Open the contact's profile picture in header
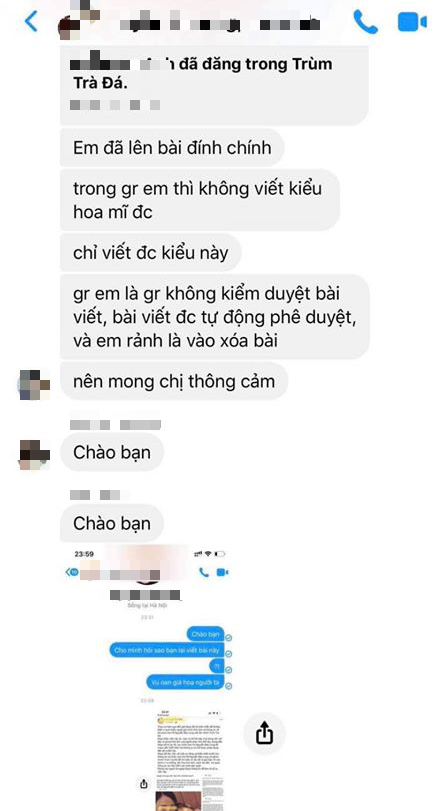Viewport: 443px width, 811px height. (71, 25)
